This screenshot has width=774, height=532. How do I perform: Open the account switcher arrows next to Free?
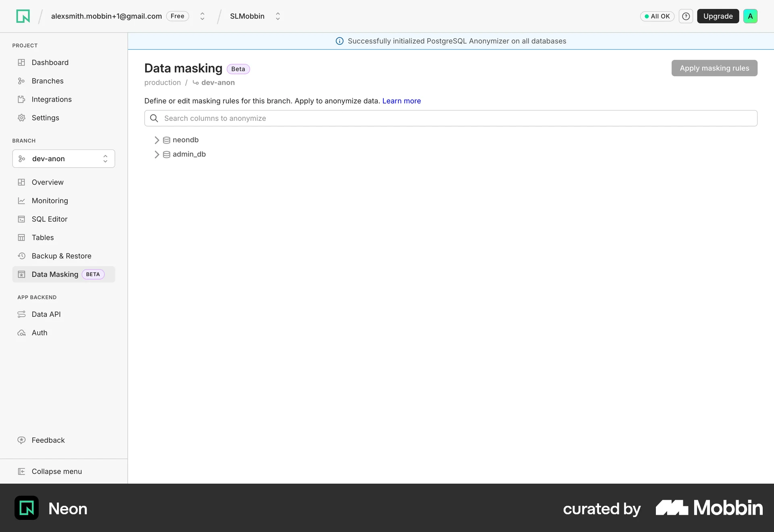click(x=202, y=16)
